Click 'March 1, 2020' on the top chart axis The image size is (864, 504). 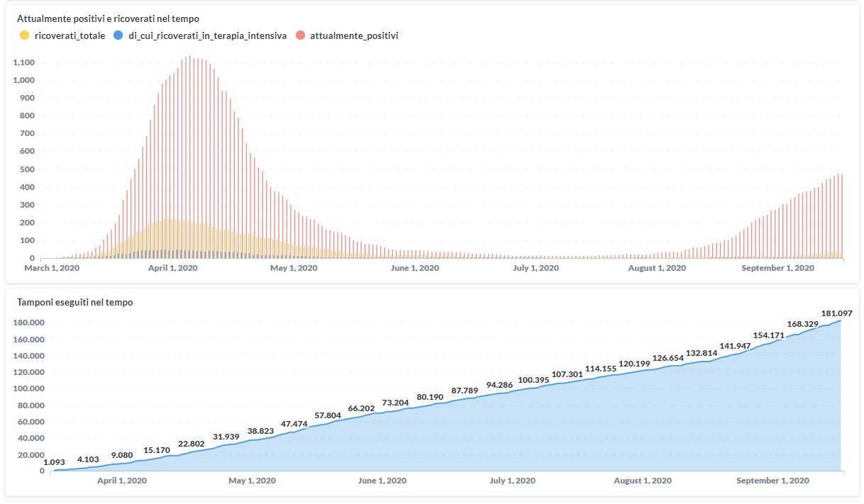click(x=52, y=268)
